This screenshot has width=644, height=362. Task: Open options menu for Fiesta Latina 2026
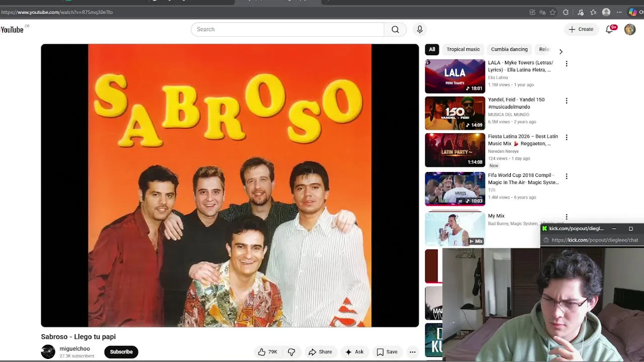567,137
